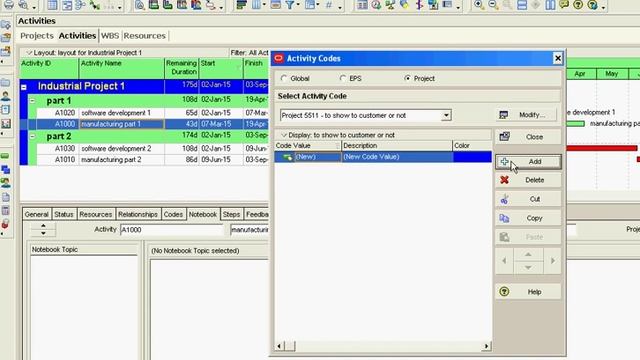Click the red Risks icon in left sidebar
This screenshot has height=360, width=640.
coord(5,224)
